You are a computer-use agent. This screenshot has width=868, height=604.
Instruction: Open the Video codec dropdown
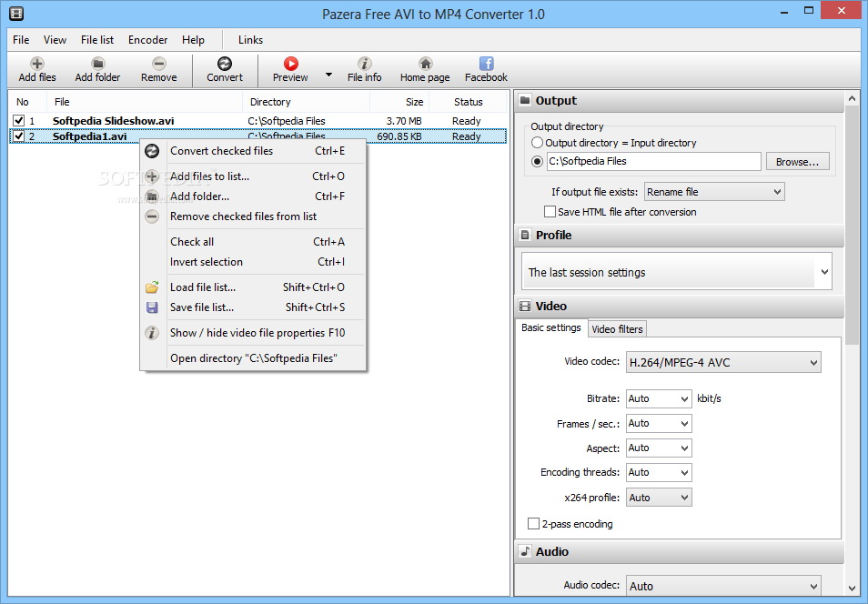(x=723, y=362)
